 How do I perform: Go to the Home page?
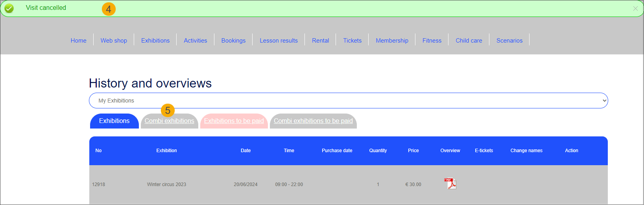pos(78,41)
